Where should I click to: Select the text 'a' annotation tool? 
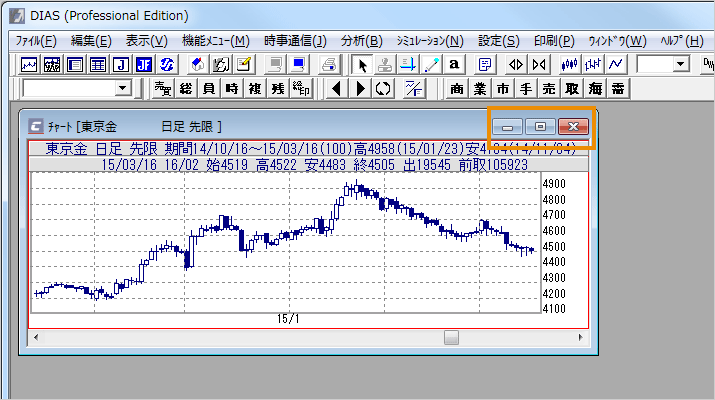pos(455,64)
